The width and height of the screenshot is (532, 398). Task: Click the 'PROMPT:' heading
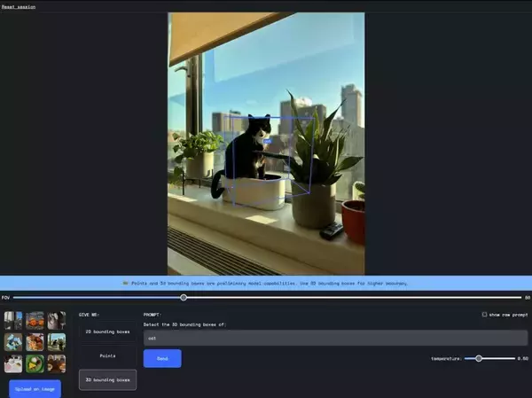pos(153,315)
